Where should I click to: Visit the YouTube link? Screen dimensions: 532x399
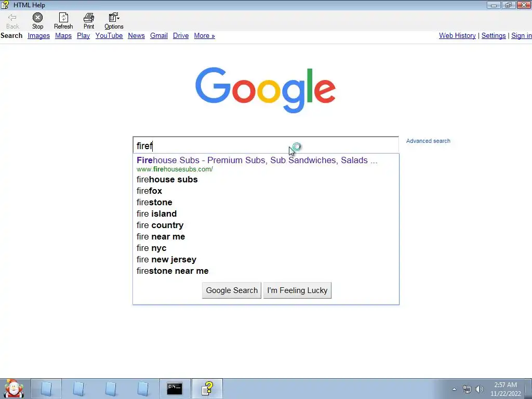coord(109,36)
